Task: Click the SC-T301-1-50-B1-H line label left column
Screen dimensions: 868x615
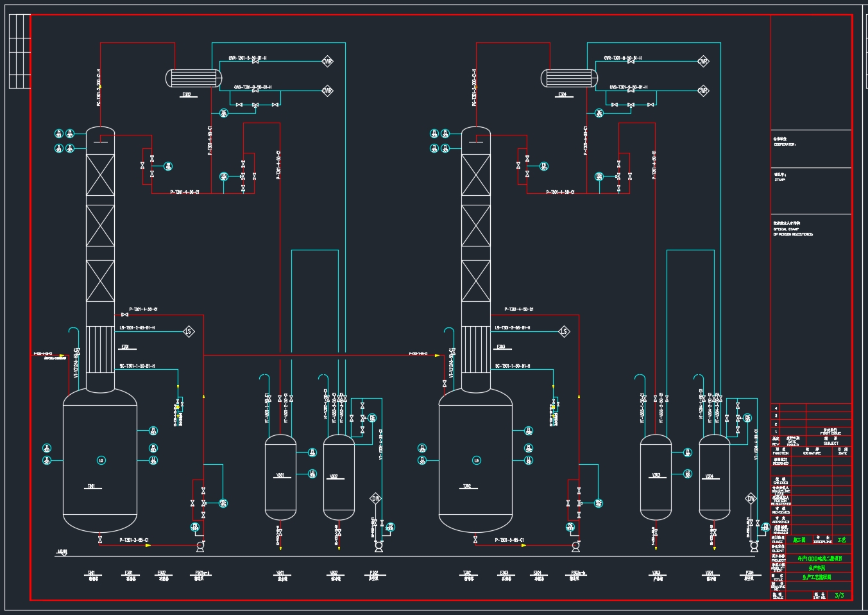Action: (x=137, y=366)
